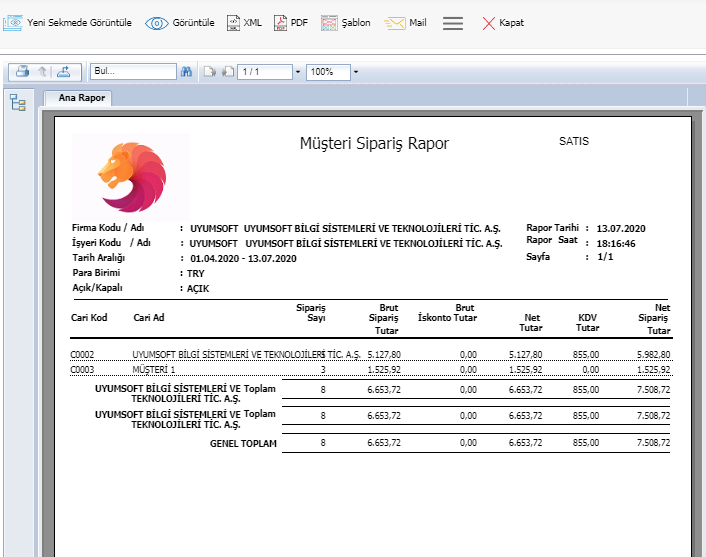The image size is (706, 557).
Task: Click the print report icon
Action: click(21, 72)
